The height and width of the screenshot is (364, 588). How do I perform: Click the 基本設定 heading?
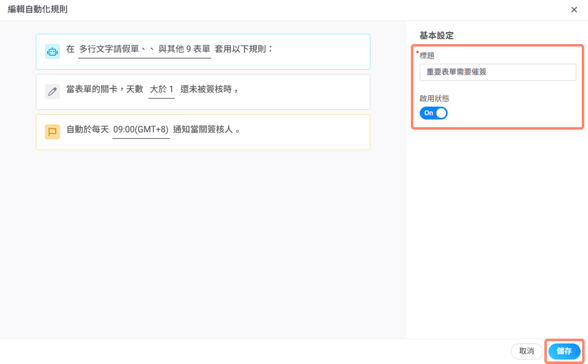click(x=436, y=36)
